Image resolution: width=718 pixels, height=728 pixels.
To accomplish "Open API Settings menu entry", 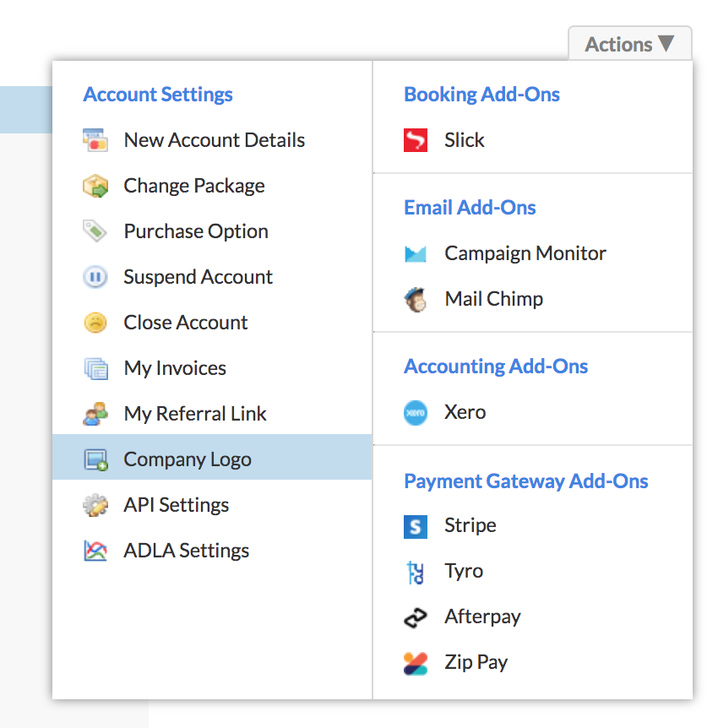I will point(212,505).
